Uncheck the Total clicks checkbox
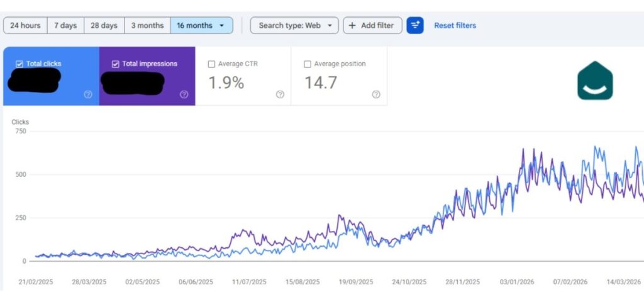The image size is (644, 302). click(x=19, y=64)
